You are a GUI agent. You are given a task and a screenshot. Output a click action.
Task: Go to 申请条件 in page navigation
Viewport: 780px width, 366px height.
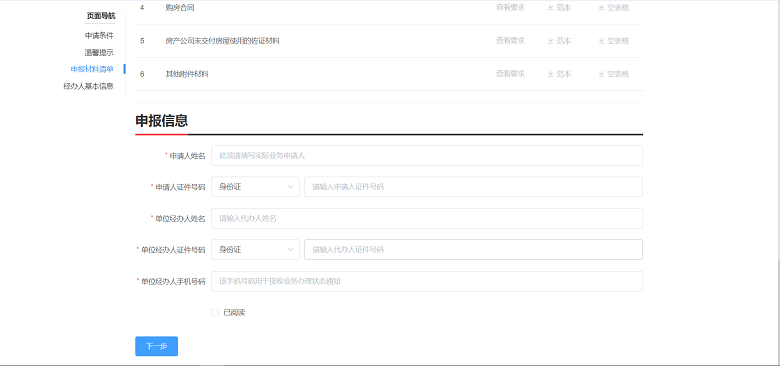[x=99, y=36]
